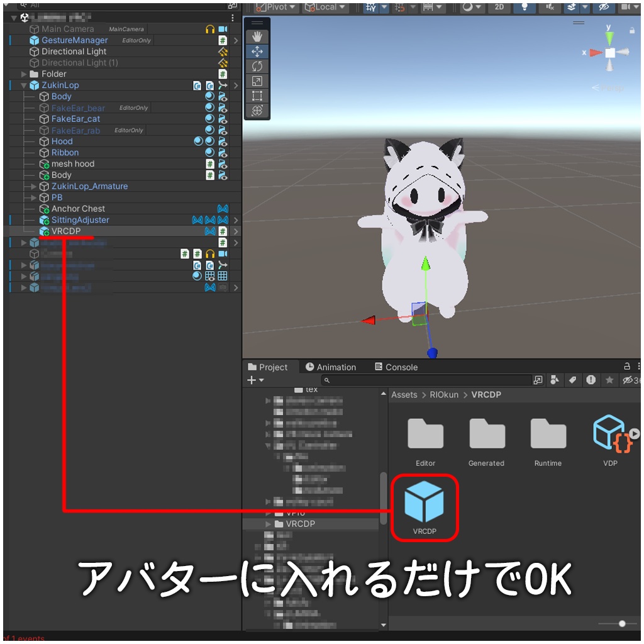
Task: Click the blue Z axis move handle
Action: click(x=431, y=353)
